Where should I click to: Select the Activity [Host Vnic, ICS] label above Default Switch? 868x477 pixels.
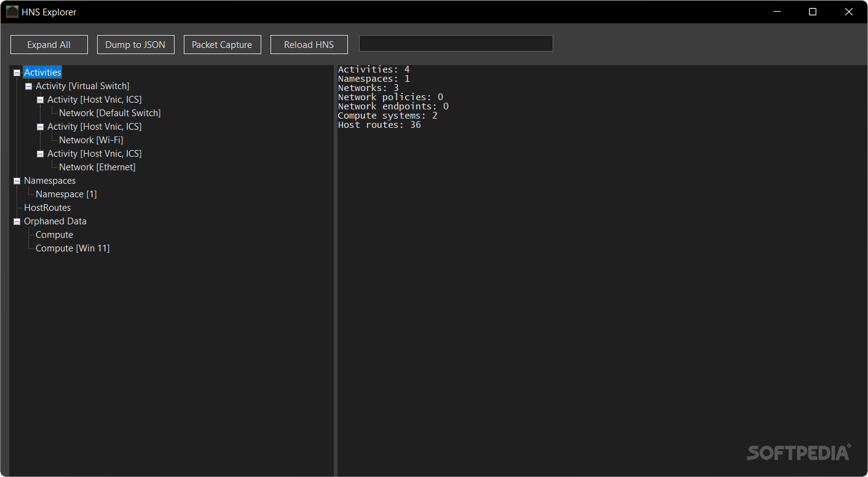pos(95,100)
